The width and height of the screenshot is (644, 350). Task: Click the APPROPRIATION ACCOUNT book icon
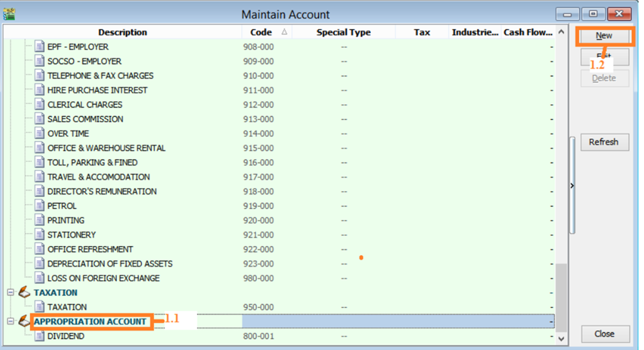pyautogui.click(x=24, y=321)
